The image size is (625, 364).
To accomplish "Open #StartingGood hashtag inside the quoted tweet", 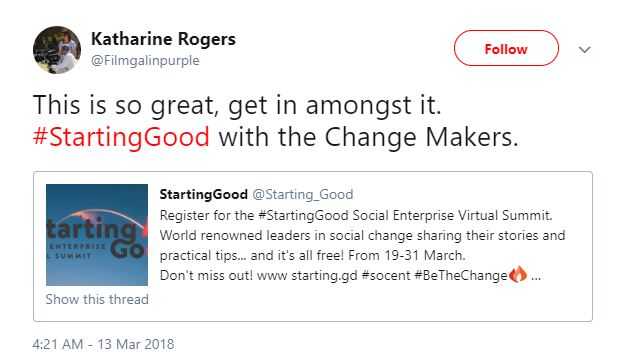I will point(303,215).
